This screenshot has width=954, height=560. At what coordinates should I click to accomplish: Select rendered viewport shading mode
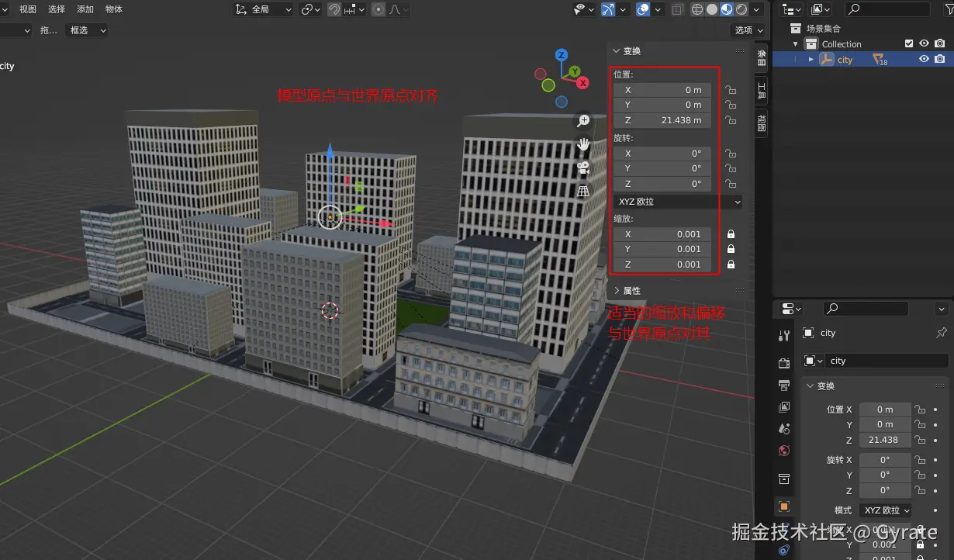[741, 9]
